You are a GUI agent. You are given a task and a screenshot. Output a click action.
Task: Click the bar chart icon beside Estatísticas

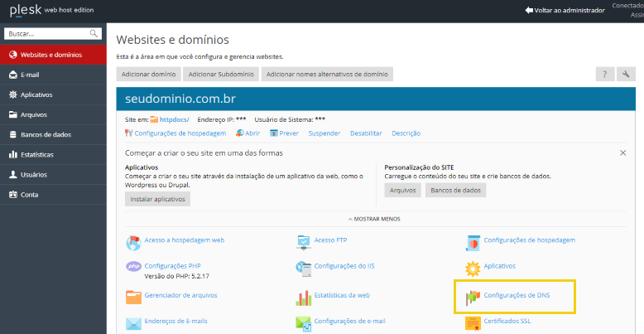pyautogui.click(x=12, y=155)
